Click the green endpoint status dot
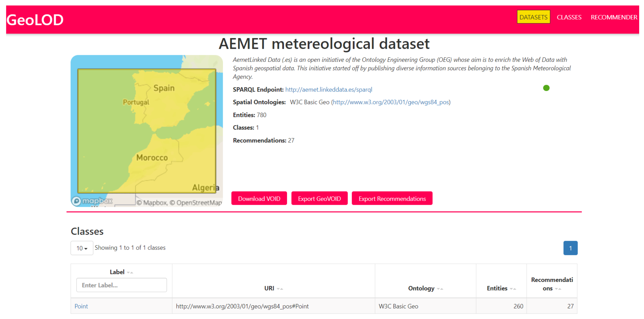Viewport: 644px width, 319px height. coord(546,88)
